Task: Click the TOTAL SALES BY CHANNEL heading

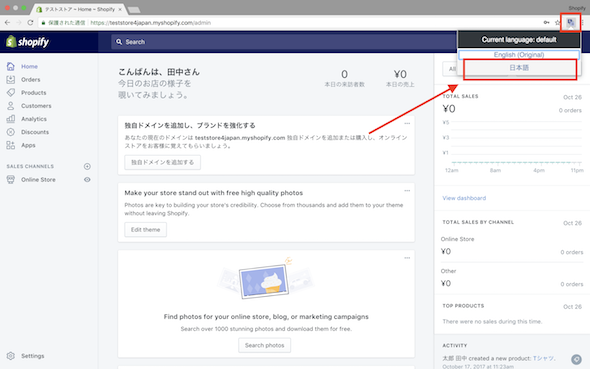Action: pos(478,222)
